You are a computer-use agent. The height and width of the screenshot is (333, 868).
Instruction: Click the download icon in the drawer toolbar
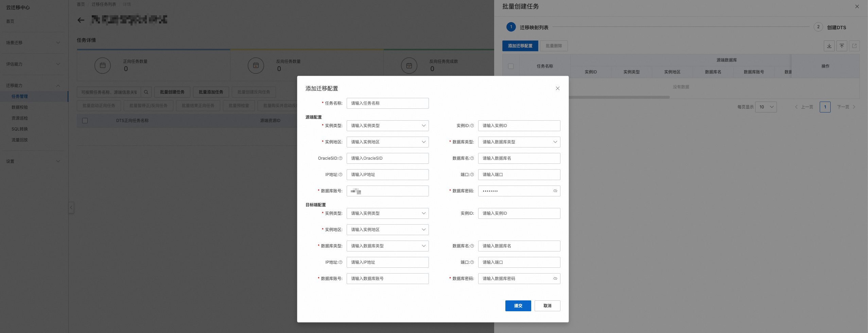point(829,46)
